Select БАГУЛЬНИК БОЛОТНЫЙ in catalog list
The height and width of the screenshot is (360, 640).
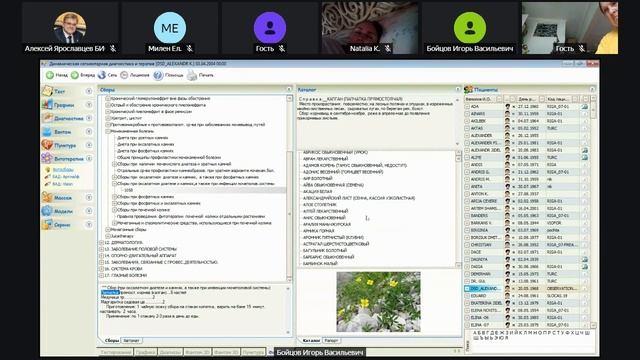[325, 250]
